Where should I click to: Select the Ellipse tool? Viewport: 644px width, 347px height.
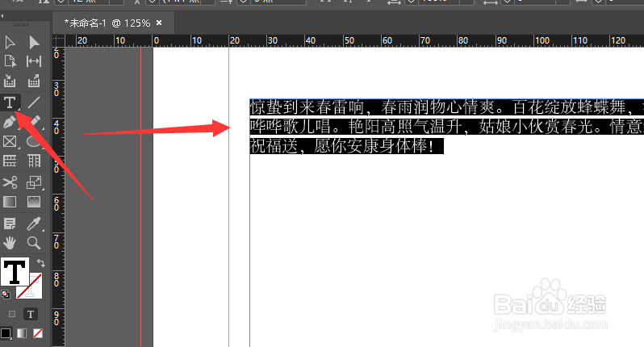(34, 141)
